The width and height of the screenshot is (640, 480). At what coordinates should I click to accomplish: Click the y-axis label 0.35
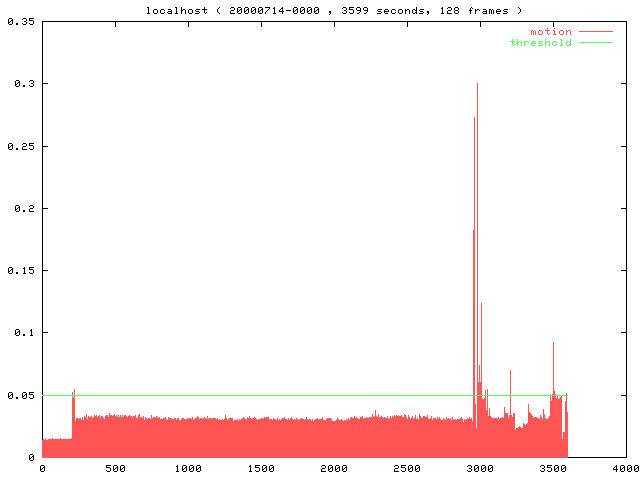[x=20, y=21]
